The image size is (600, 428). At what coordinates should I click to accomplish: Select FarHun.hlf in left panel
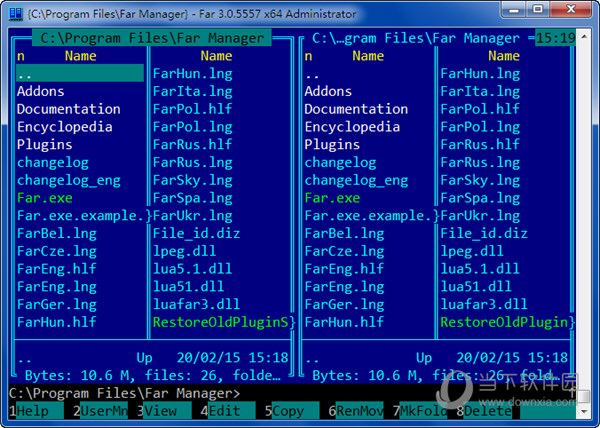[57, 322]
